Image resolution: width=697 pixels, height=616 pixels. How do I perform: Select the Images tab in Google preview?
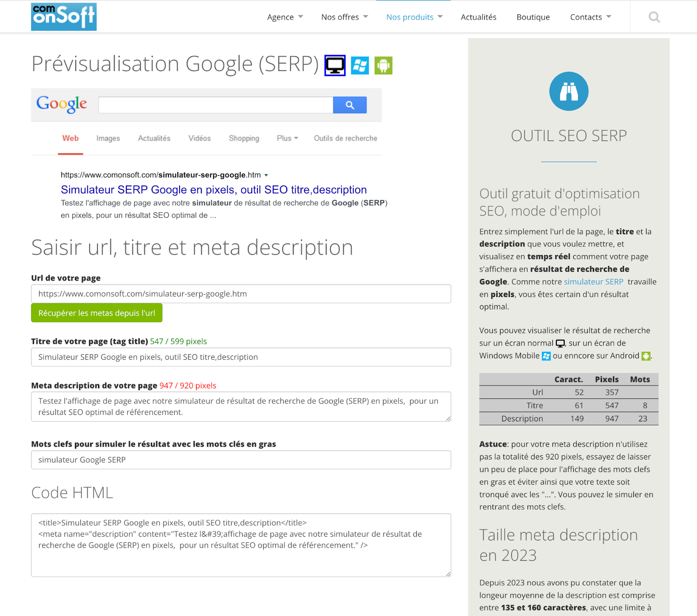click(x=108, y=138)
